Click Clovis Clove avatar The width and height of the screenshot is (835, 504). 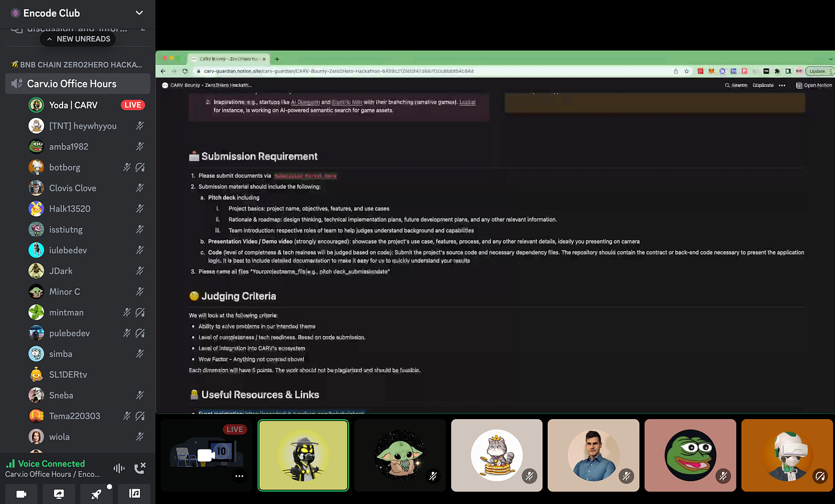(36, 188)
